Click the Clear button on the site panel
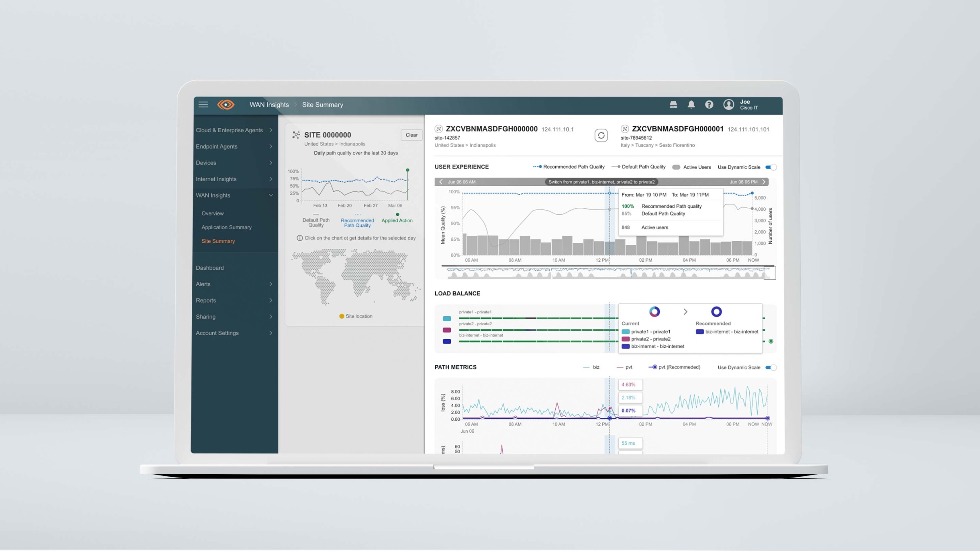The width and height of the screenshot is (980, 551). [x=411, y=135]
